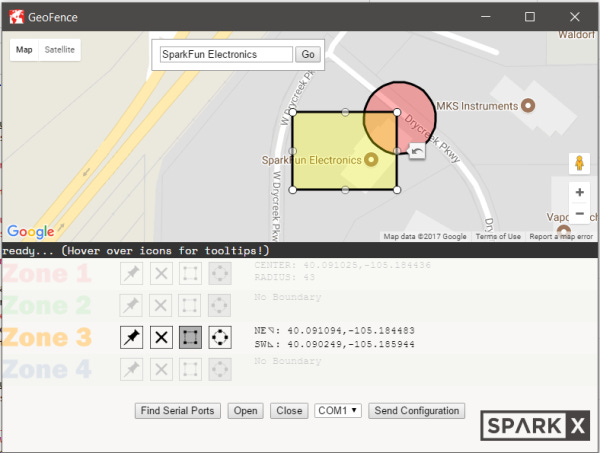Click SparkFun Electronics map marker
The height and width of the screenshot is (453, 600).
(x=371, y=160)
